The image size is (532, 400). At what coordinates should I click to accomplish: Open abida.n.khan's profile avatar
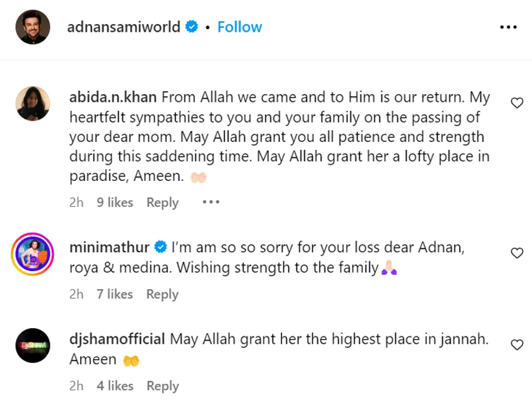[32, 103]
